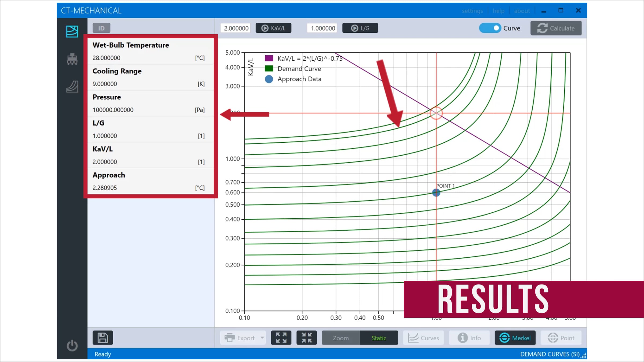Screen dimensions: 644x362
Task: Click the Cooling Range value 9.000000
Action: tap(105, 84)
